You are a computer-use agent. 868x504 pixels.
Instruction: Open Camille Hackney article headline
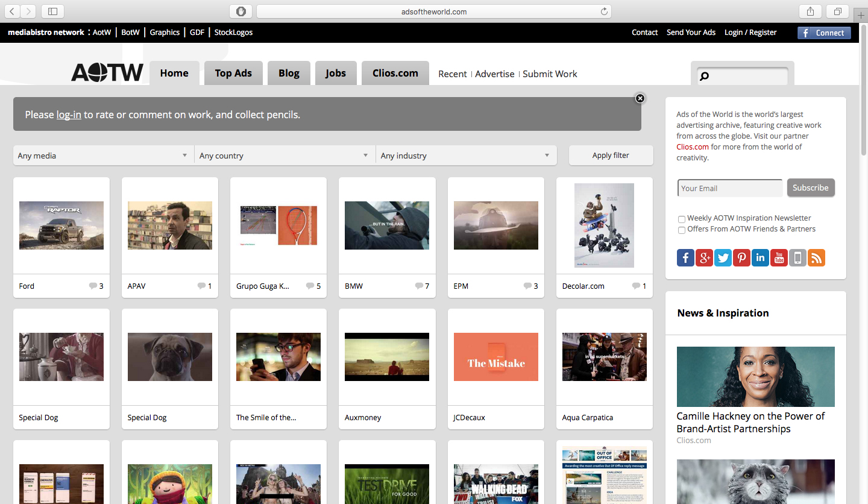(x=750, y=423)
